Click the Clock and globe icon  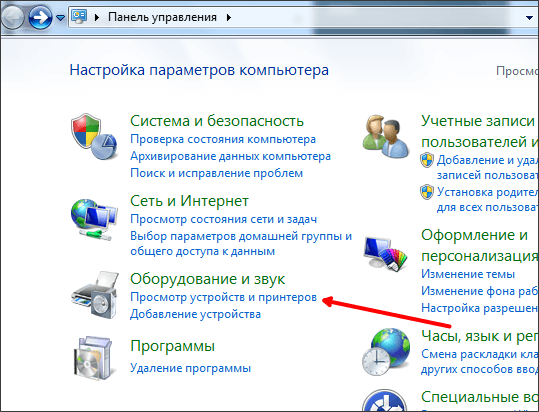click(x=386, y=352)
